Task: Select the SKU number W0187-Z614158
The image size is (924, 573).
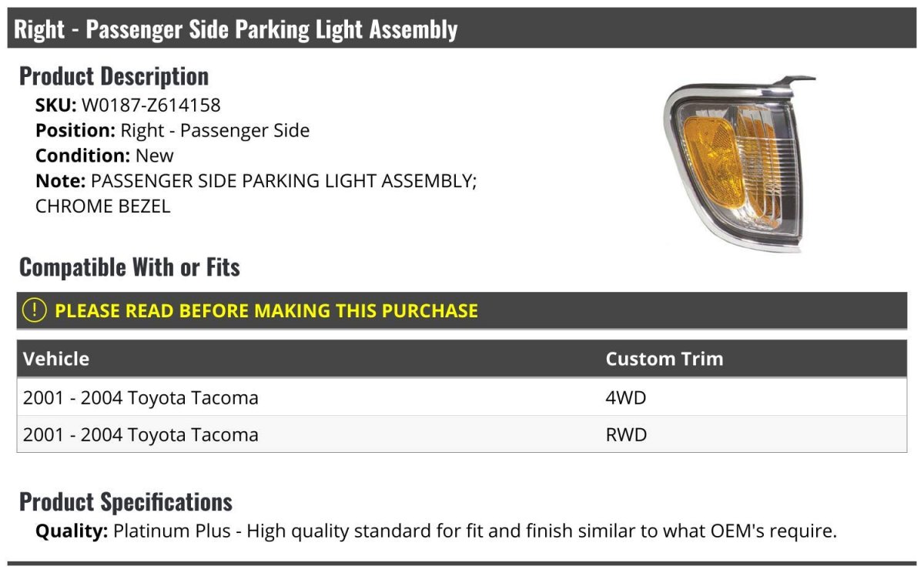Action: [x=151, y=105]
